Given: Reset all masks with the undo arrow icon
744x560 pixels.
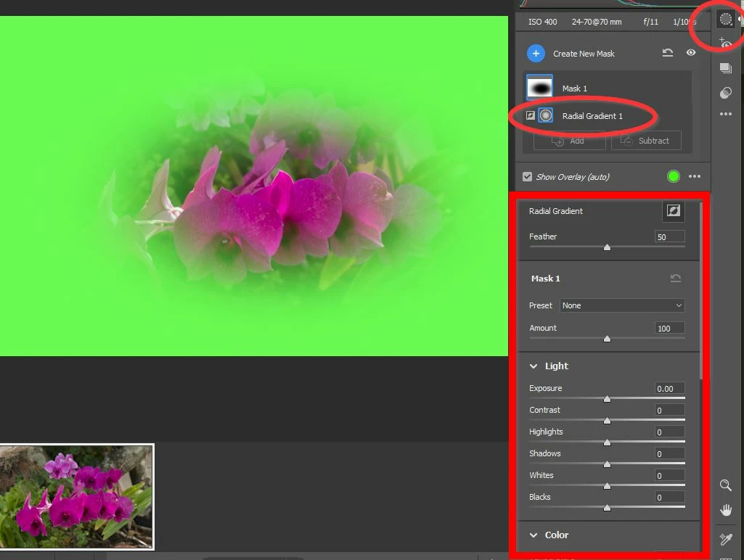Looking at the screenshot, I should 668,53.
